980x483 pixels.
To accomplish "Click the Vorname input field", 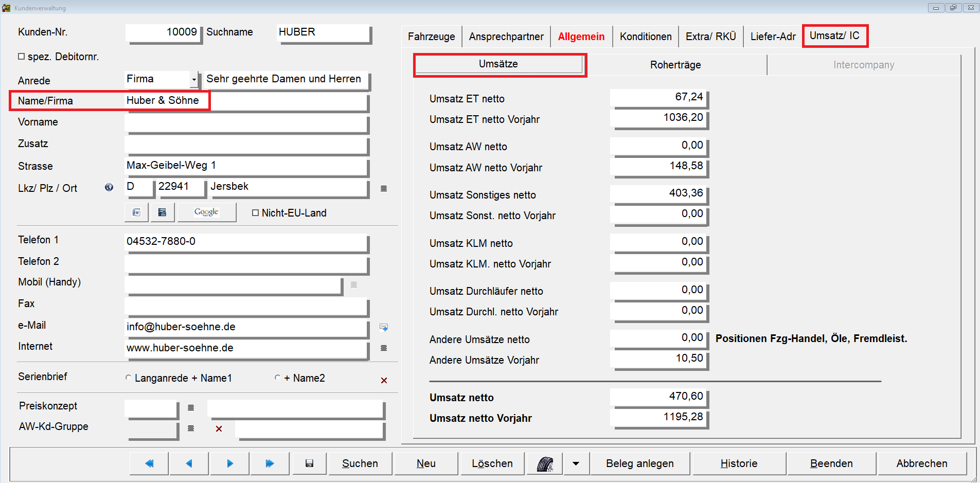I will (x=246, y=122).
